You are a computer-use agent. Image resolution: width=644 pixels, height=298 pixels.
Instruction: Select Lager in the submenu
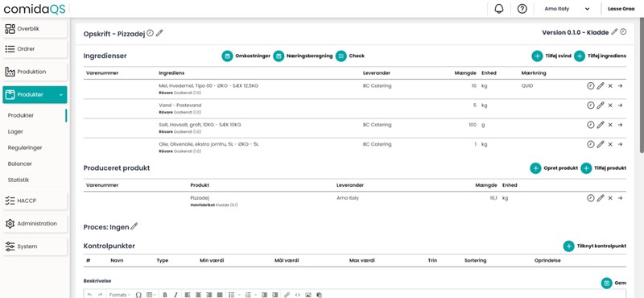[15, 131]
